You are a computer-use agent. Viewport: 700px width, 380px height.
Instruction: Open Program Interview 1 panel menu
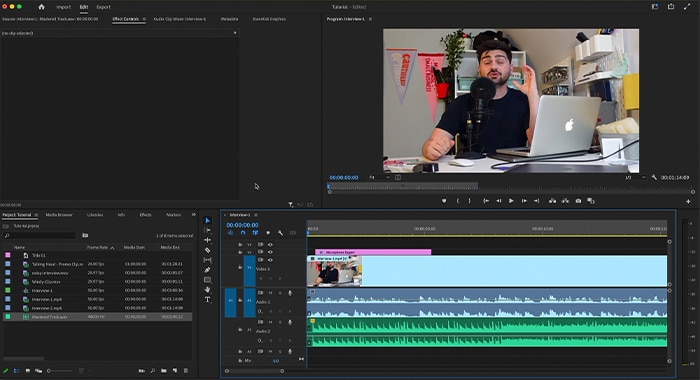(x=370, y=19)
